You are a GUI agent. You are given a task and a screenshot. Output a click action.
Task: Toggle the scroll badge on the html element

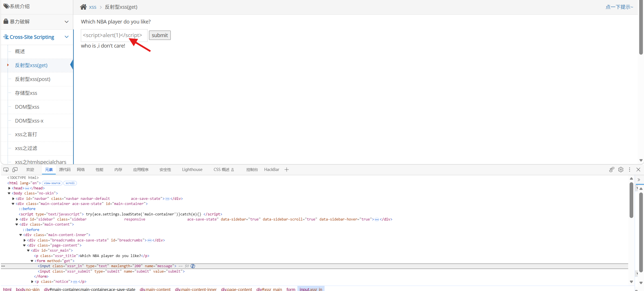pyautogui.click(x=70, y=183)
